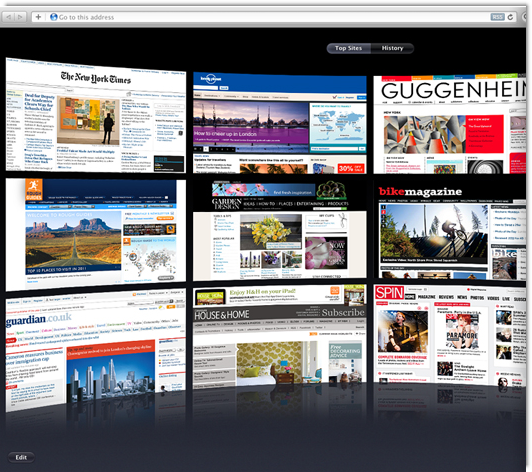The image size is (532, 472).
Task: Open the Guggenheim site thumbnail
Action: [x=450, y=124]
